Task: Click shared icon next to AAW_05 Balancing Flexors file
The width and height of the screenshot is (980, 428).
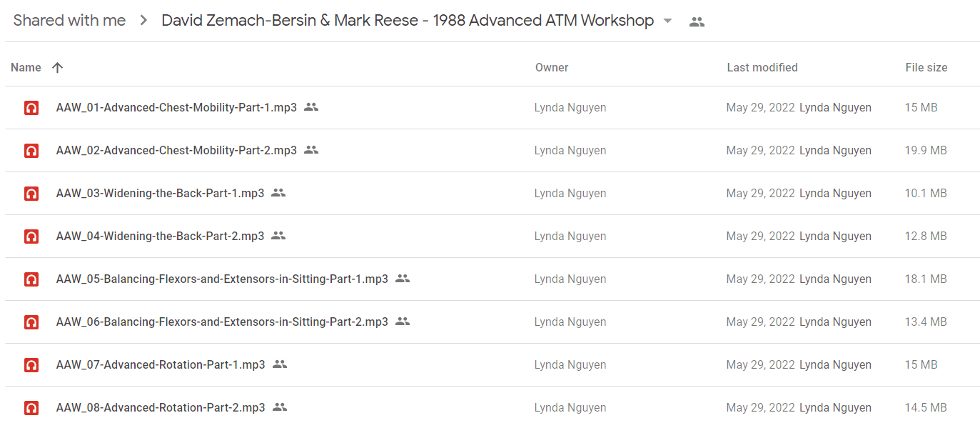Action: coord(403,279)
